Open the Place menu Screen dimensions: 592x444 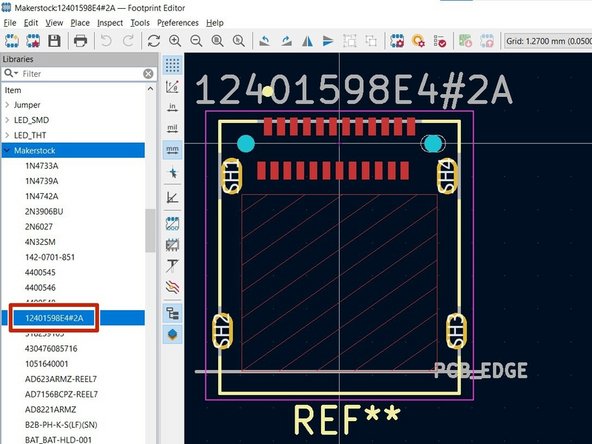[80, 23]
